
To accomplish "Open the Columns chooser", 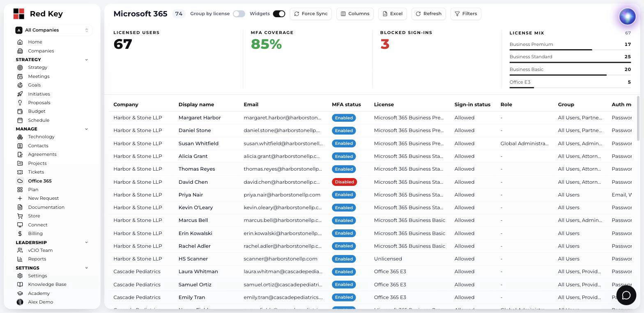I will coord(355,14).
